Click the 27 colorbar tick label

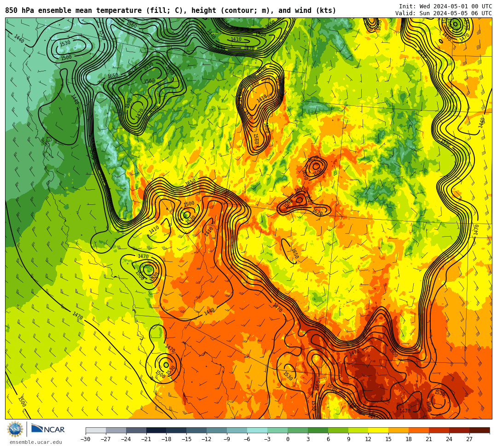coord(469,439)
